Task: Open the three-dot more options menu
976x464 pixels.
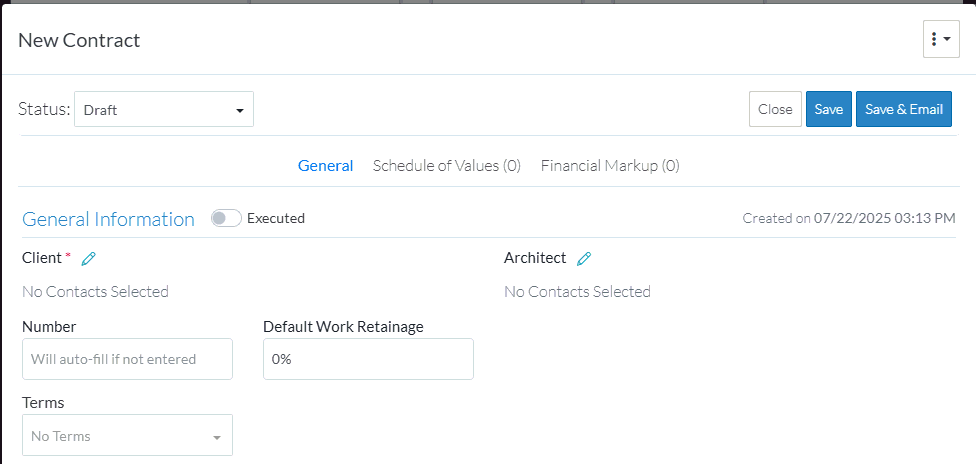Action: 941,39
